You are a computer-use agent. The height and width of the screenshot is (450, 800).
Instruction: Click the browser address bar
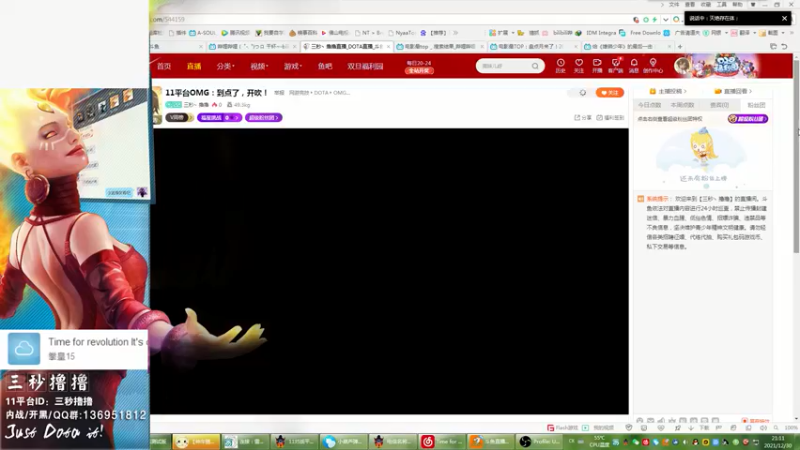pos(388,19)
